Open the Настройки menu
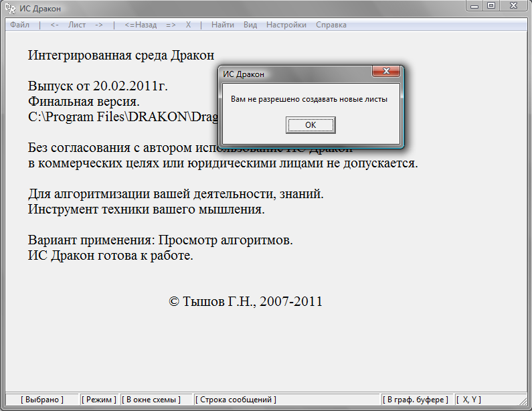The width and height of the screenshot is (532, 411). coord(286,25)
